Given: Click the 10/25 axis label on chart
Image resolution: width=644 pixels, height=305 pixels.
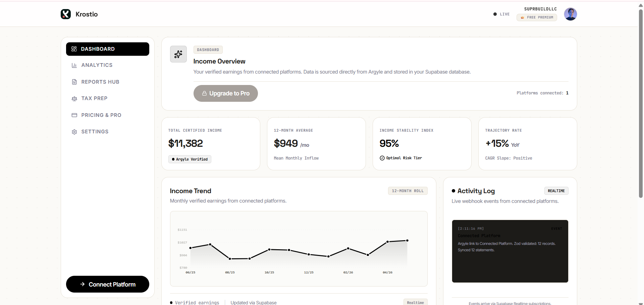Looking at the screenshot, I should pos(269,272).
